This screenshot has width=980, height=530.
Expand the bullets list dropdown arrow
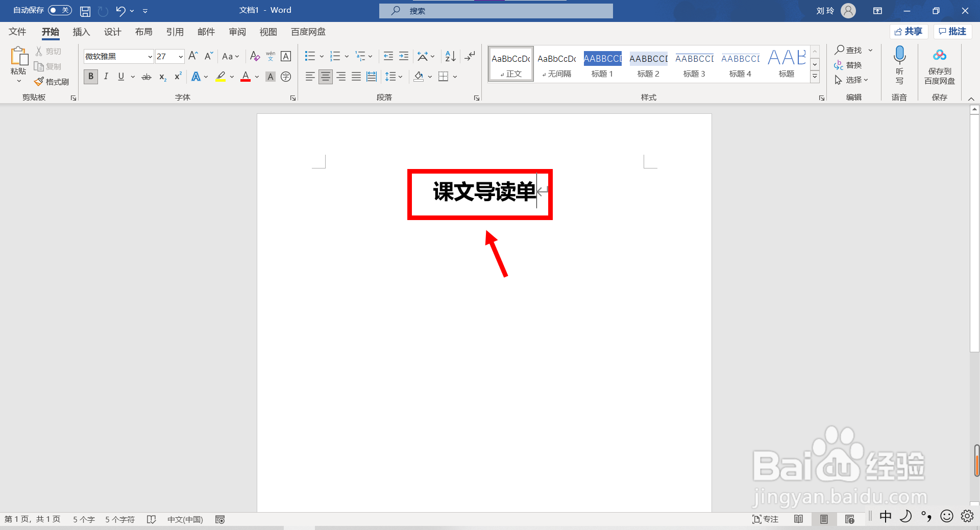(322, 56)
